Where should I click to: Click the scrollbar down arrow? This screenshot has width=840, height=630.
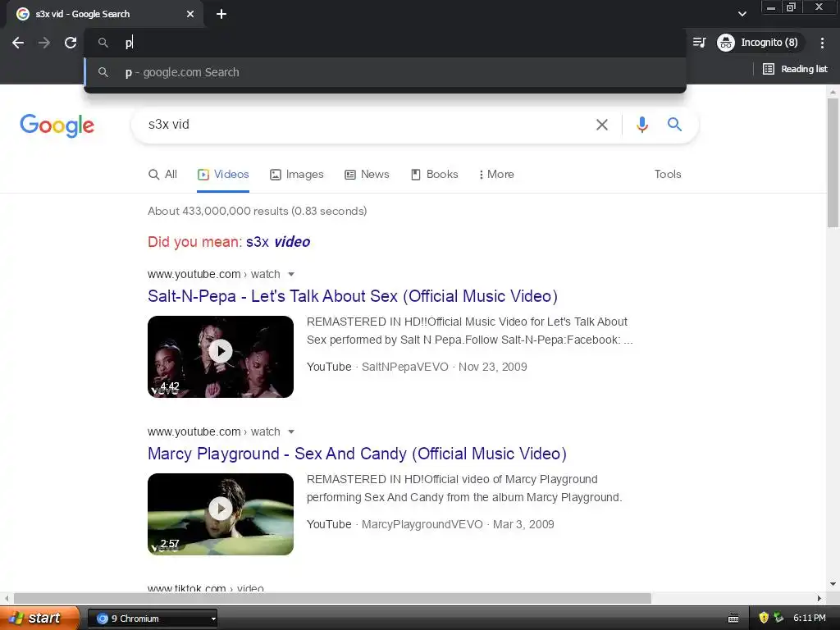(833, 584)
